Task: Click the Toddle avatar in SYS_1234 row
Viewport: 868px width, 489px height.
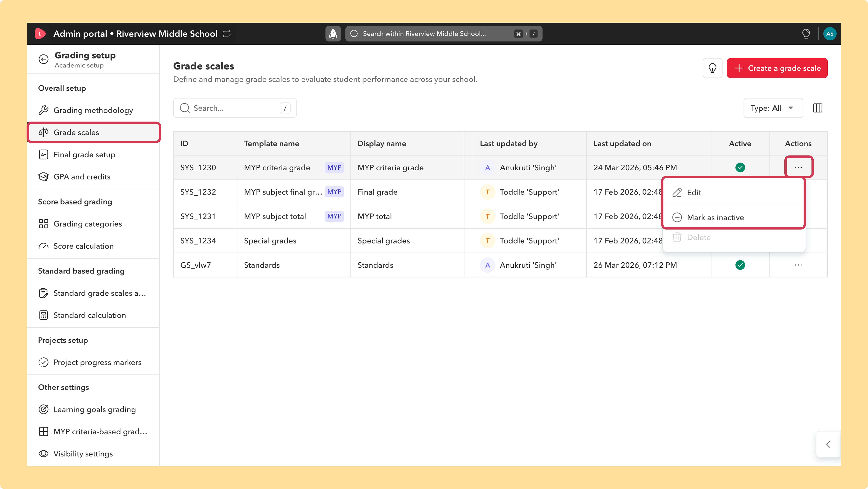Action: [x=487, y=241]
